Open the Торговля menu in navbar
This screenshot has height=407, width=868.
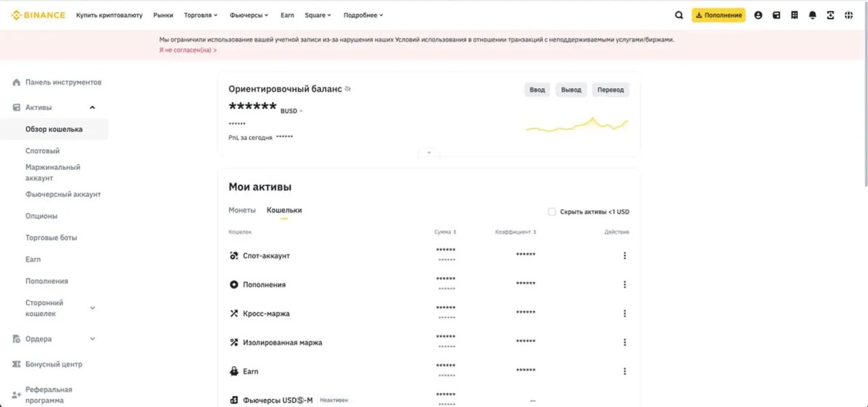(200, 15)
